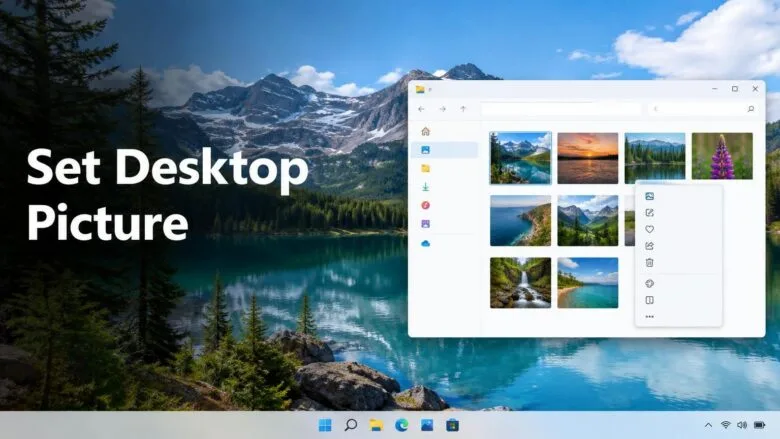
Task: Close the File Explorer window
Action: (x=755, y=89)
